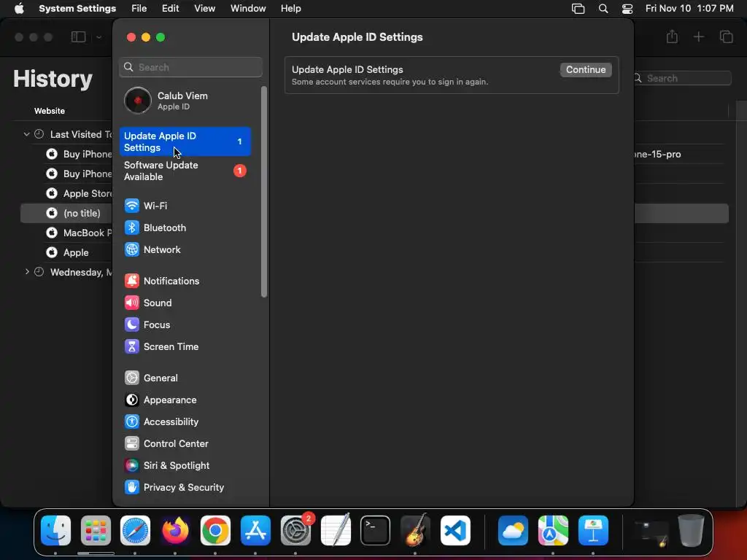Open Wi-Fi settings in sidebar
This screenshot has height=560, width=747.
(x=185, y=206)
